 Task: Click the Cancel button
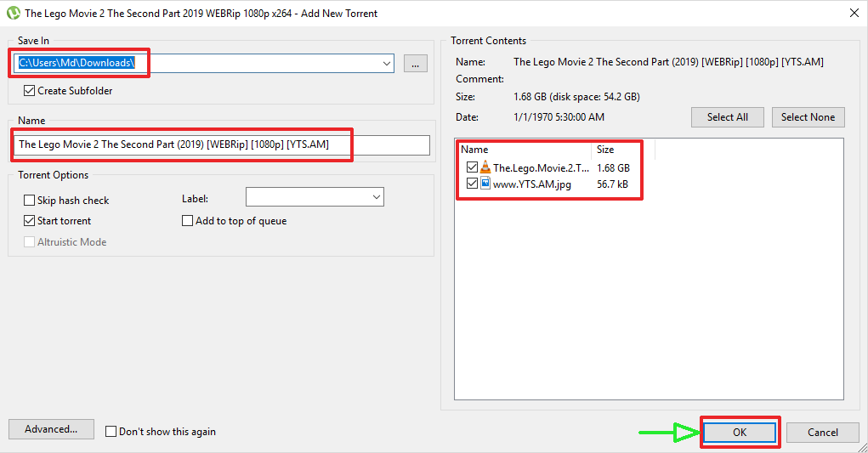[823, 433]
